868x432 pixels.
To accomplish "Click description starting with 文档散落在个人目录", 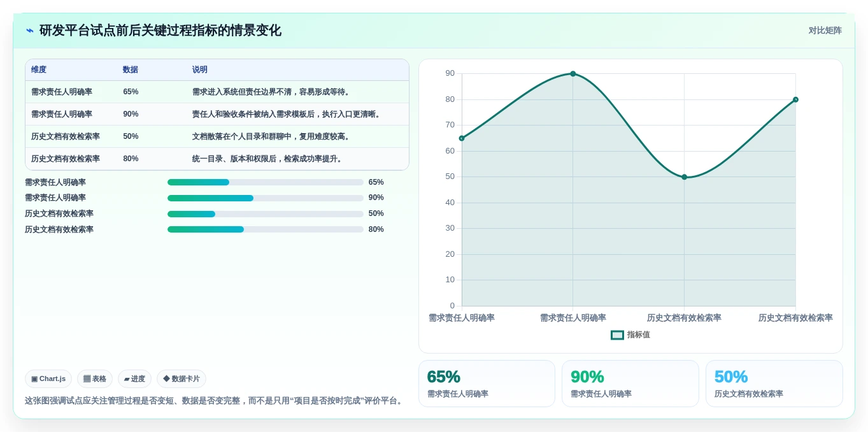I will (273, 136).
